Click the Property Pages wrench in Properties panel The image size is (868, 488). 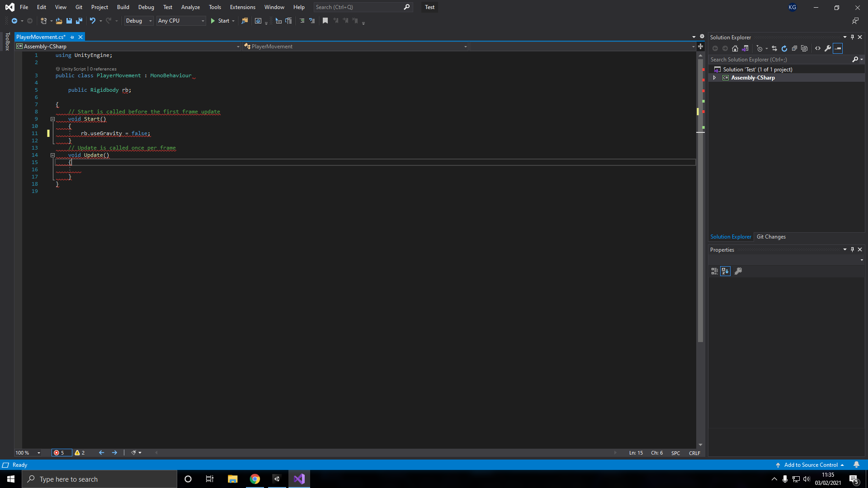pos(738,271)
